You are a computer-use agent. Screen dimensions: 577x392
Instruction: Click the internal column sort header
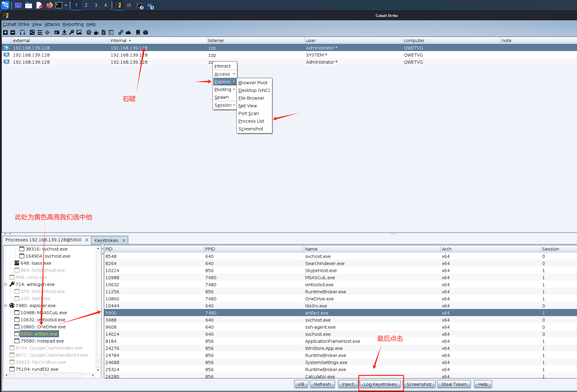click(158, 41)
